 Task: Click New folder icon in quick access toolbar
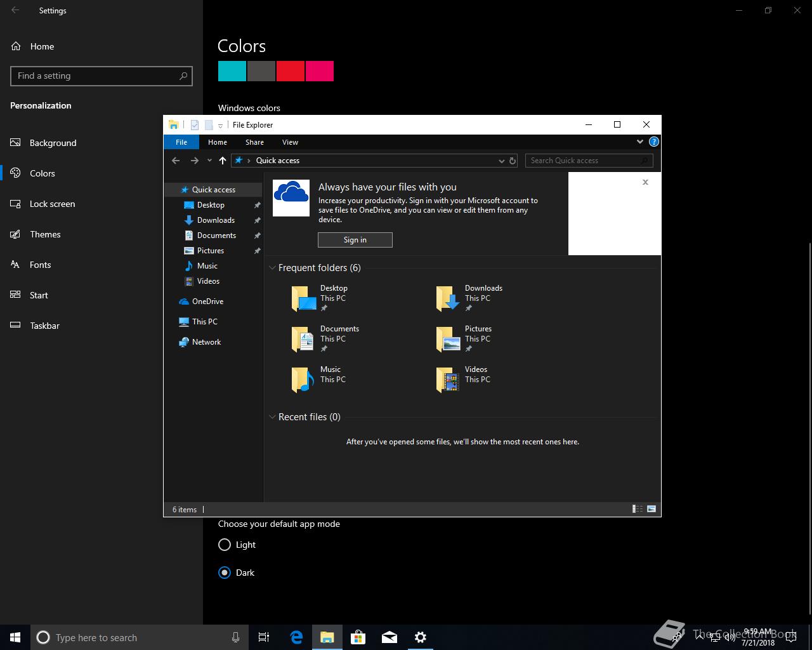[x=208, y=125]
